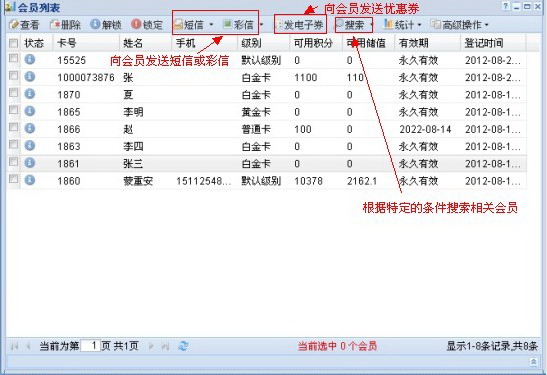Click status icon for card 15525

point(30,59)
